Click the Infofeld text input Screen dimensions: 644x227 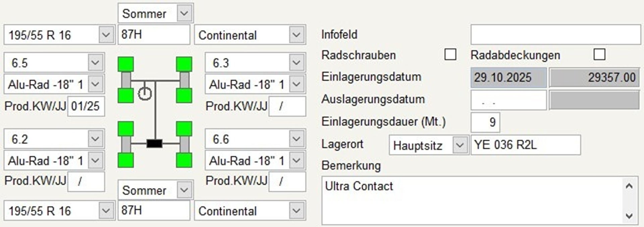555,35
